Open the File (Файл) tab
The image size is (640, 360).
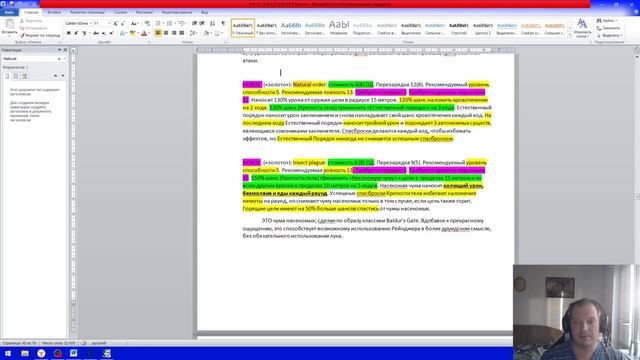(9, 13)
